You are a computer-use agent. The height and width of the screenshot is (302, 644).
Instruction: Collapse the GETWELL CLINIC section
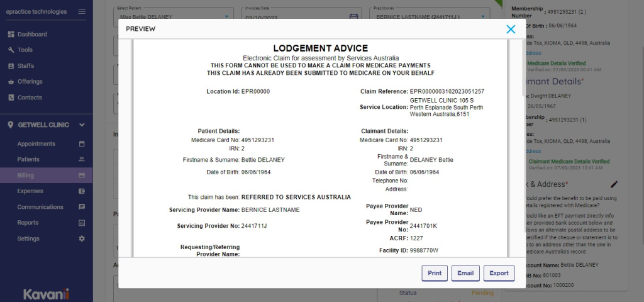[x=82, y=125]
